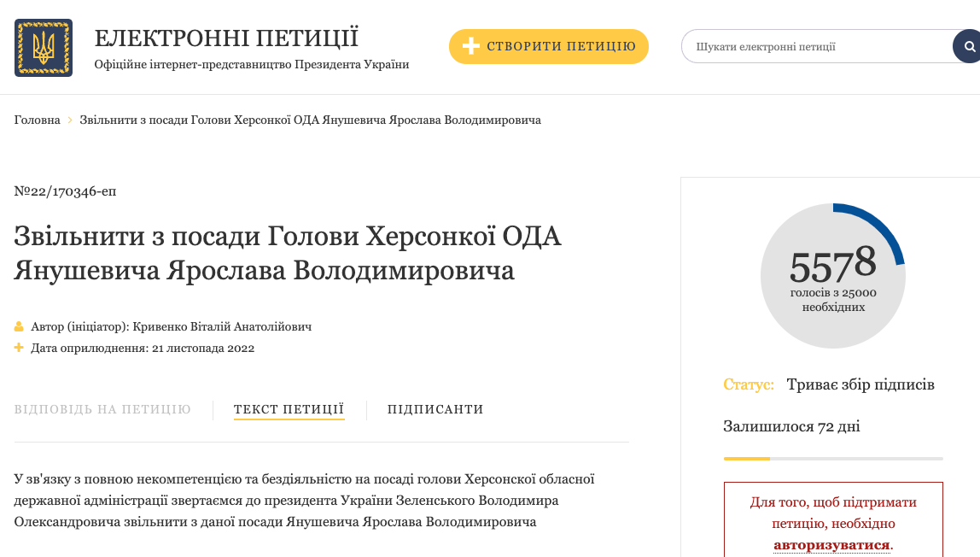Click the ЕЛЕКТРОННІ ПЕТИЦІЇ site title

[226, 38]
